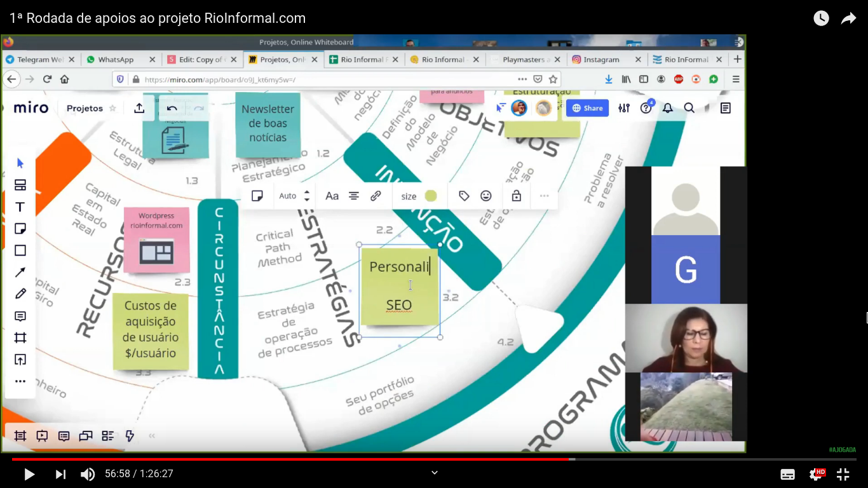Image resolution: width=868 pixels, height=488 pixels.
Task: Open the Miro notes panel icon
Action: pos(726,108)
